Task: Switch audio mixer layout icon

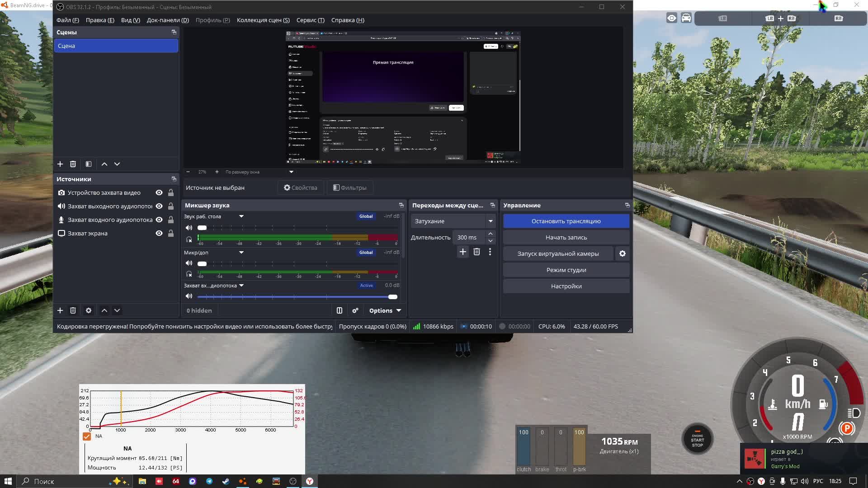Action: tap(340, 310)
